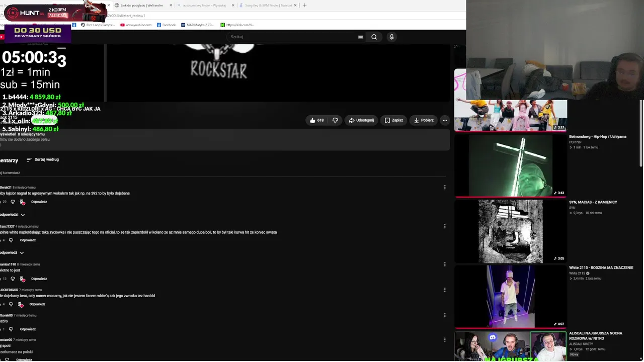Open the Sortuj według sort menu
The height and width of the screenshot is (362, 644).
point(43,159)
